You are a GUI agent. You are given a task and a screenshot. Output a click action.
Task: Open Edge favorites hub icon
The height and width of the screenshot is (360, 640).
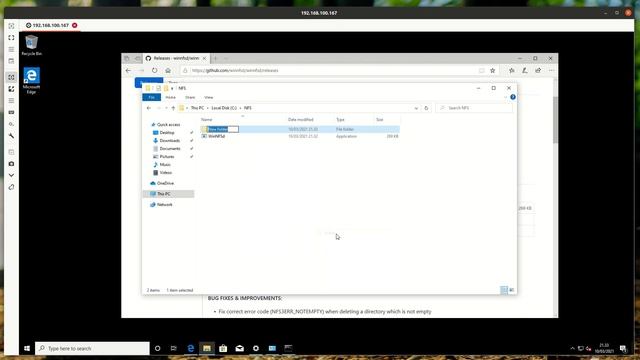(511, 71)
